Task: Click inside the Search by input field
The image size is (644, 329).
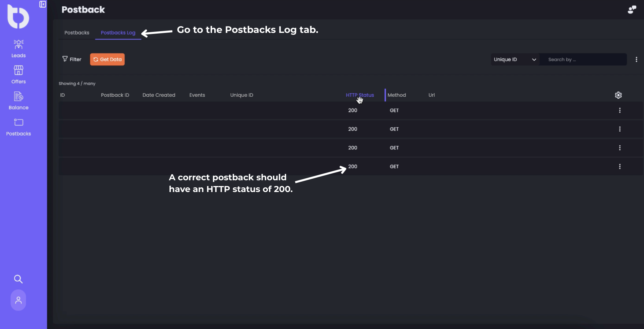Action: tap(584, 59)
